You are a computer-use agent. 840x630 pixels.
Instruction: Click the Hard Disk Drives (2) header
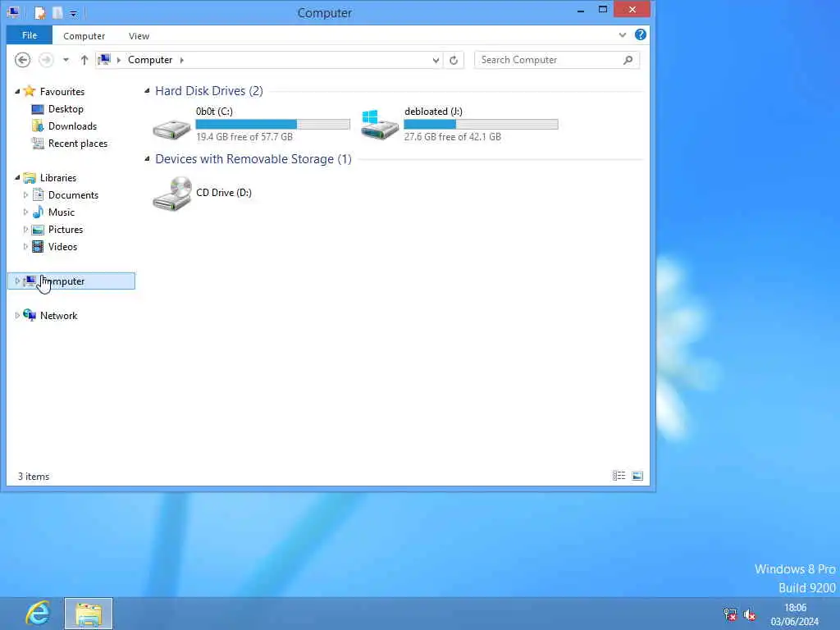click(x=209, y=90)
